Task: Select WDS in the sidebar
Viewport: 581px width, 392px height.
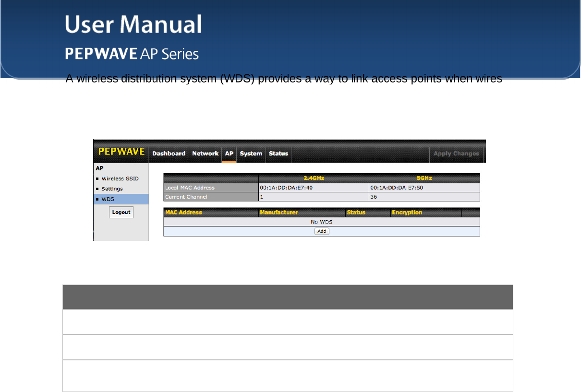Action: point(121,199)
